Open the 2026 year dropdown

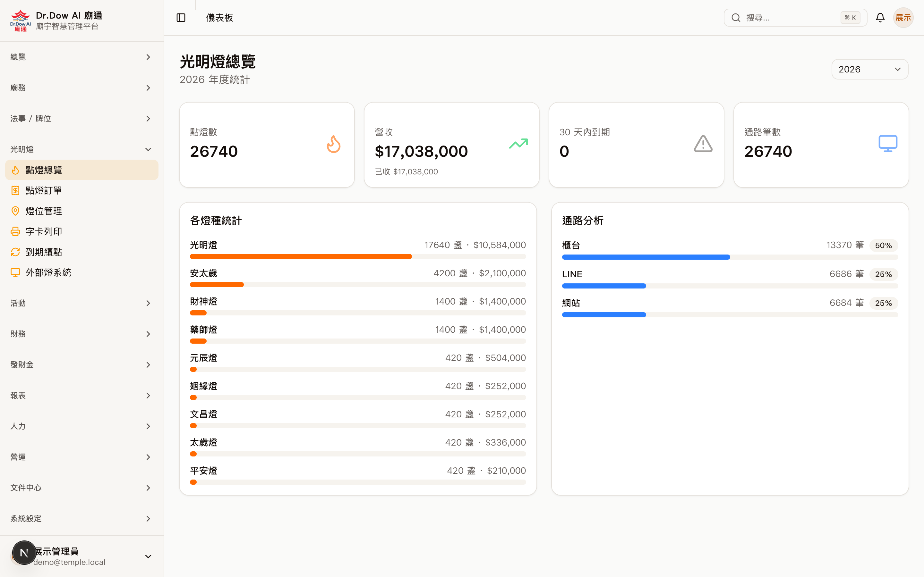(869, 69)
